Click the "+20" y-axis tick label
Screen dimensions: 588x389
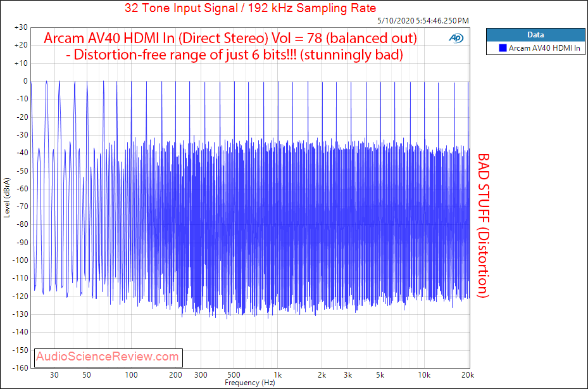point(21,46)
